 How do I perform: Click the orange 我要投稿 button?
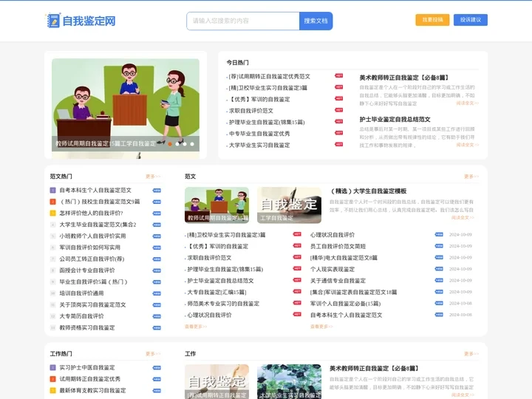(x=432, y=20)
